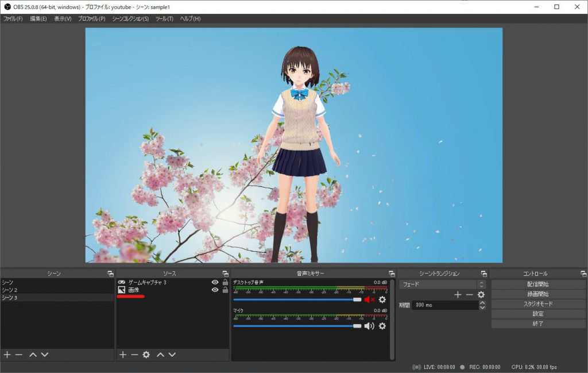Click the LIVE: 00:00:00 status text

[439, 367]
